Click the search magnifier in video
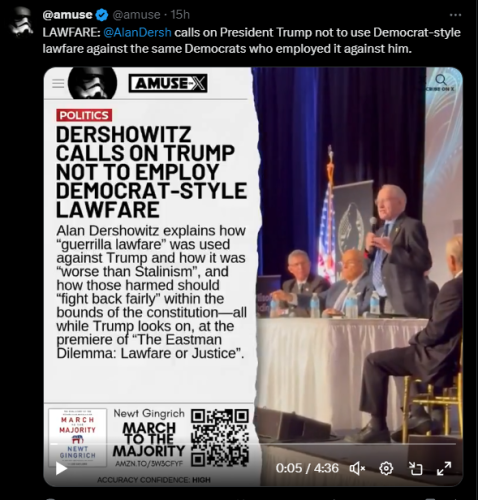The width and height of the screenshot is (478, 500). point(441,80)
